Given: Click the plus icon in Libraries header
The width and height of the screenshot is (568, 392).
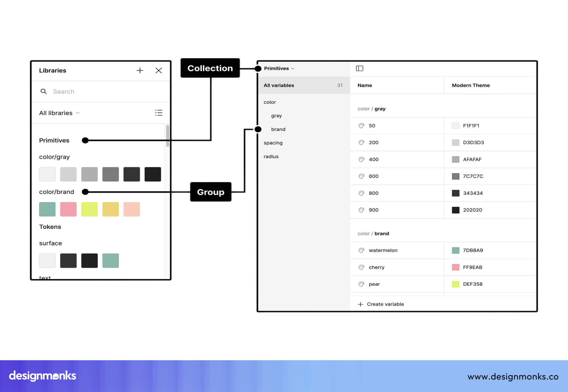Looking at the screenshot, I should click(140, 70).
